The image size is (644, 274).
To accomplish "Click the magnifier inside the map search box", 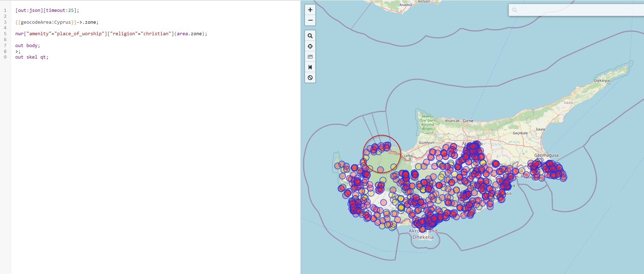I will (x=515, y=10).
